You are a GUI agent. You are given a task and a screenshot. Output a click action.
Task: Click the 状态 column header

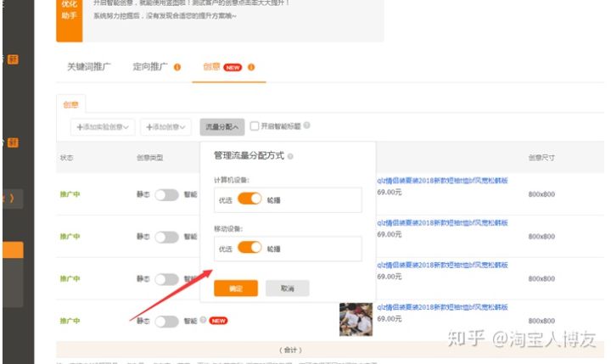67,158
